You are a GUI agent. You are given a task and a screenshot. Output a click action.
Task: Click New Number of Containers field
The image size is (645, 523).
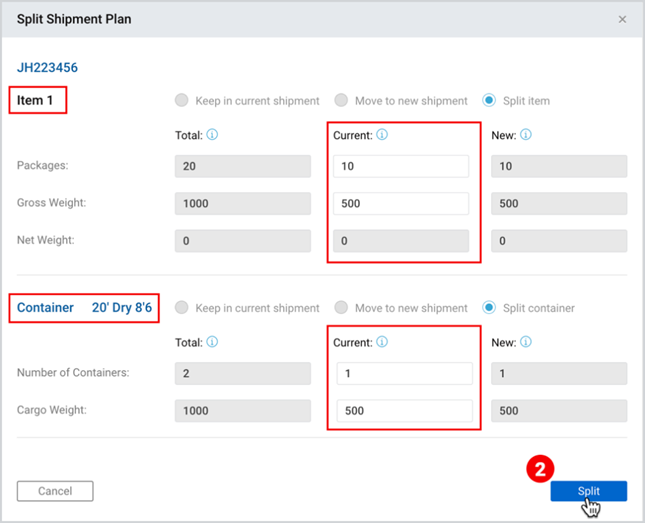[x=559, y=373]
